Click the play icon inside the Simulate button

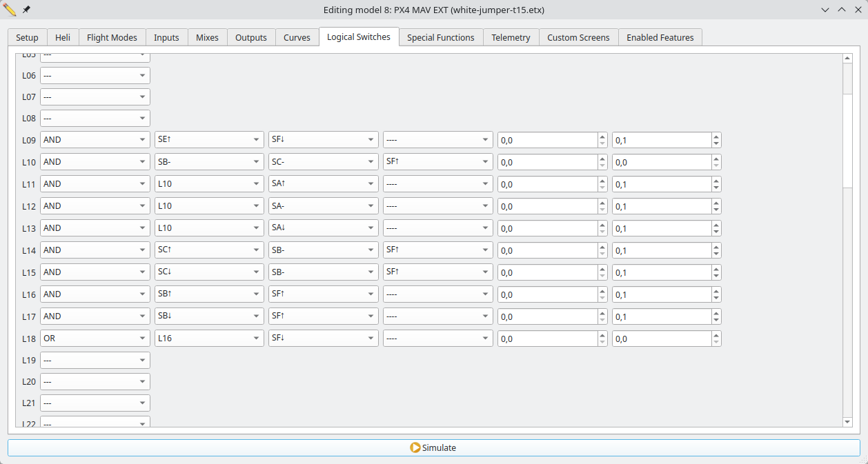click(x=415, y=447)
